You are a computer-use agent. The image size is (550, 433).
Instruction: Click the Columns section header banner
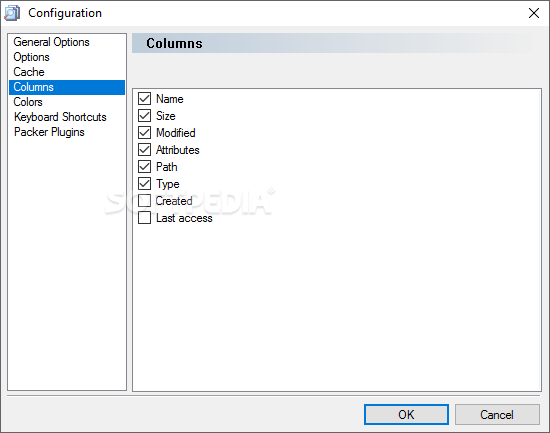coord(332,43)
